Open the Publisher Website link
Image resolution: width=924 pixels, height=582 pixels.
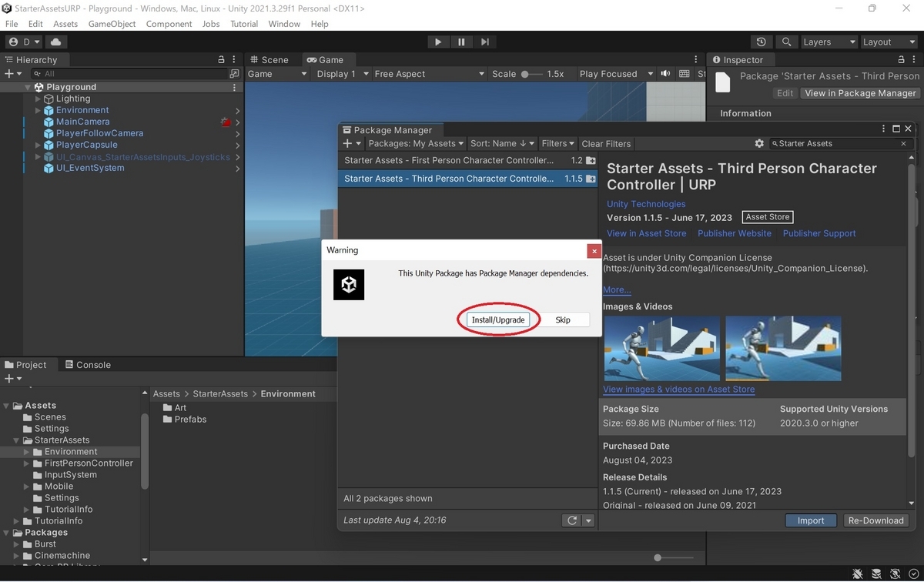(x=735, y=233)
